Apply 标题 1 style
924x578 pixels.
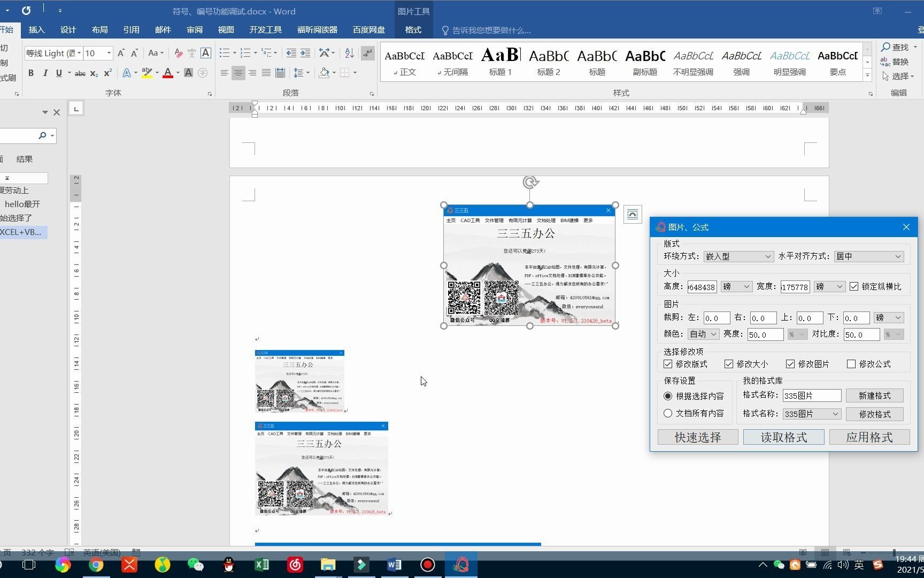[500, 62]
